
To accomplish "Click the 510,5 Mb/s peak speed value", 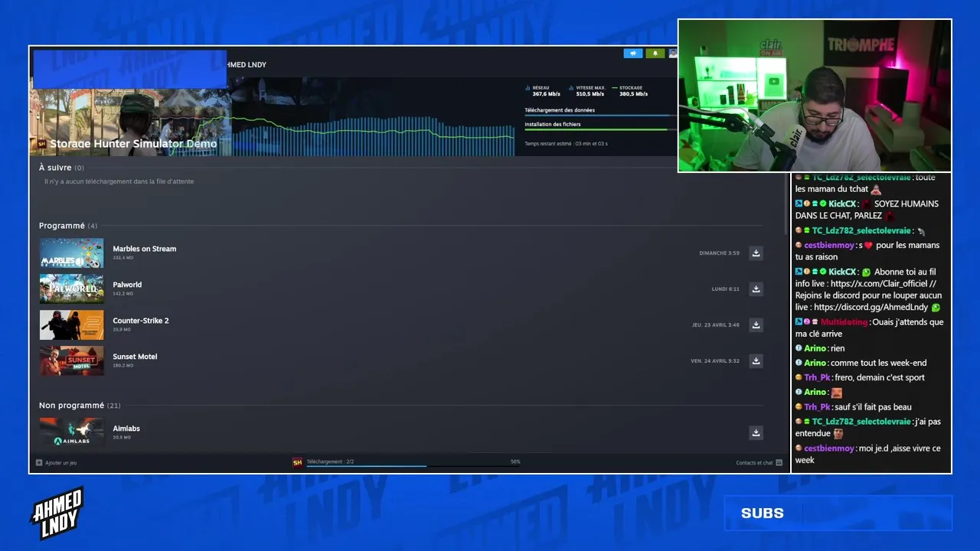I will [590, 94].
